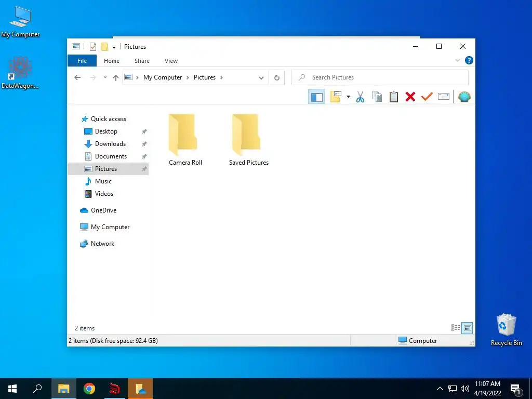This screenshot has width=532, height=399.
Task: Click the pin icon beside Downloads
Action: 144,144
